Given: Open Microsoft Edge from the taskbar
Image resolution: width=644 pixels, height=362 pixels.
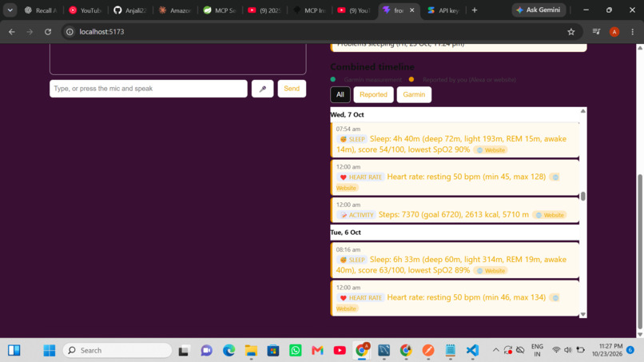Looking at the screenshot, I should coord(229,351).
